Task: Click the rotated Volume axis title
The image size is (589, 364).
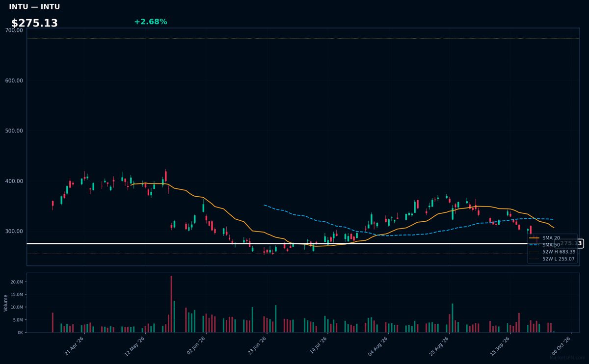Action: pyautogui.click(x=5, y=303)
